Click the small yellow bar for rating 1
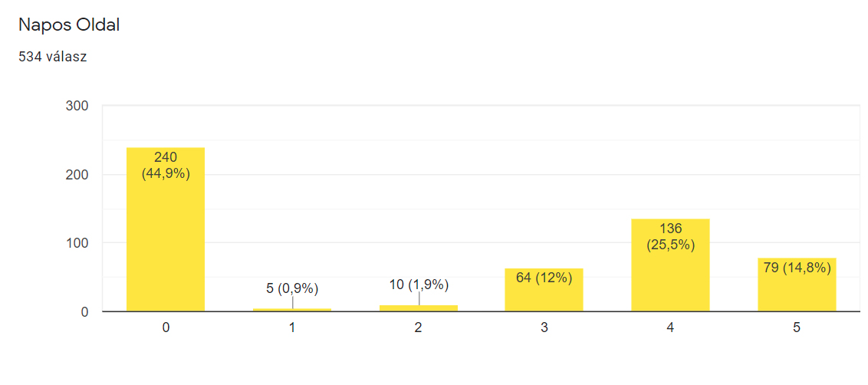868x385 pixels. point(292,310)
